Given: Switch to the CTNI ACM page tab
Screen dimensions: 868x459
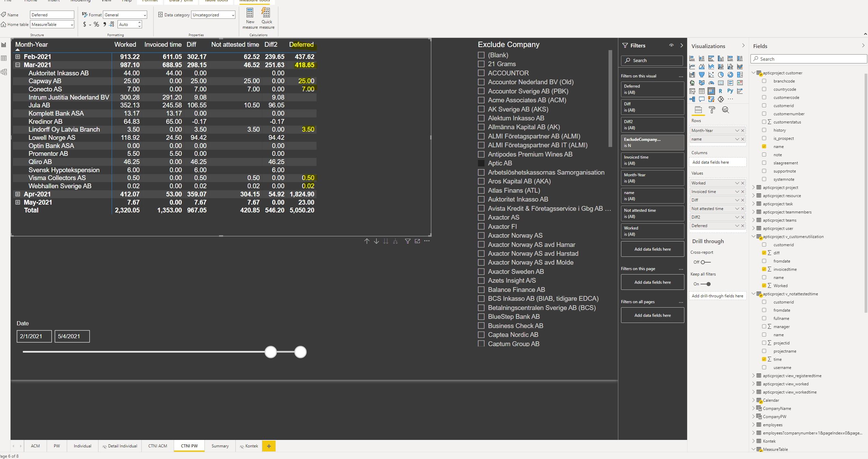Looking at the screenshot, I should pyautogui.click(x=158, y=446).
